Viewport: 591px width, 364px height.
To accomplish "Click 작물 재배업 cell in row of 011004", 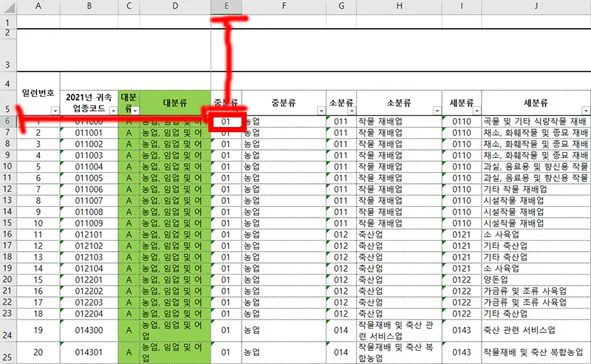I will point(399,167).
